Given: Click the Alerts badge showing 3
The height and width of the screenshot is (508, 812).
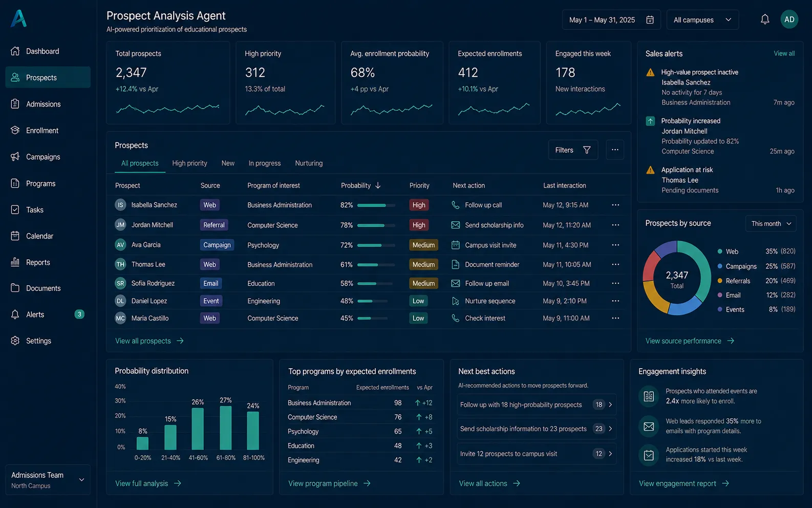Looking at the screenshot, I should coord(79,314).
